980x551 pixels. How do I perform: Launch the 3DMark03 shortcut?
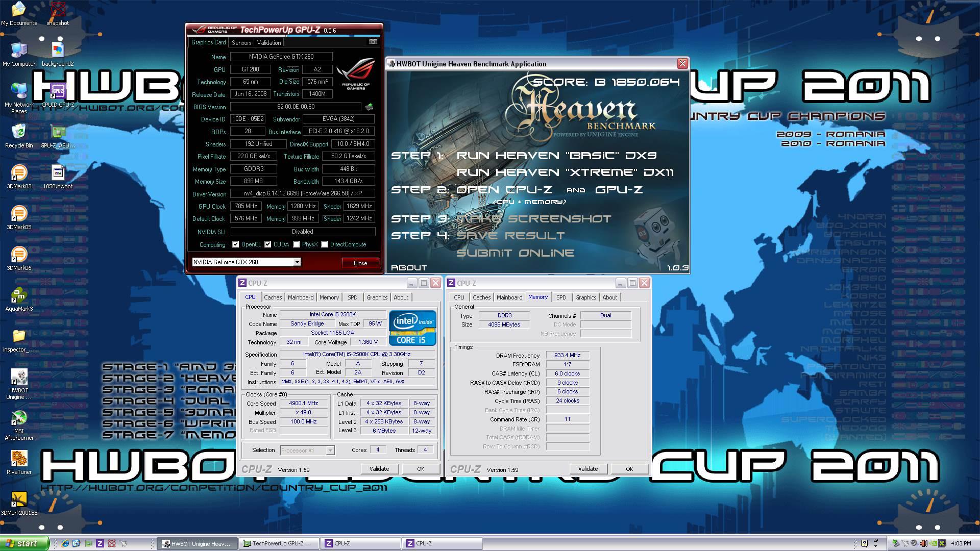[19, 177]
